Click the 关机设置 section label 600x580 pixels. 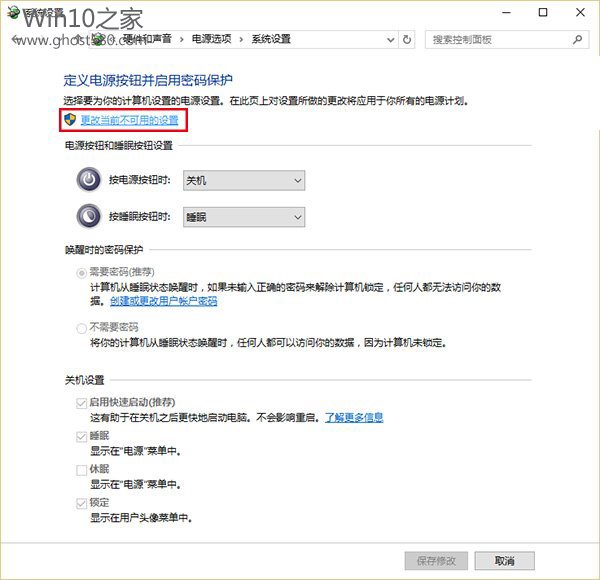point(85,380)
